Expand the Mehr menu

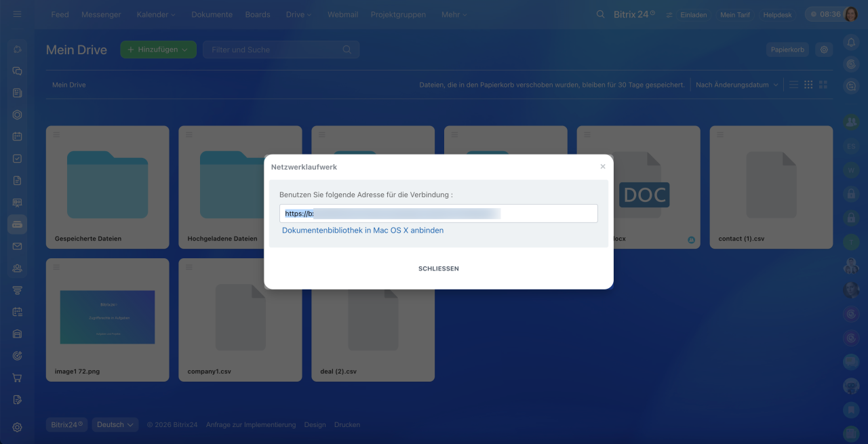click(454, 14)
